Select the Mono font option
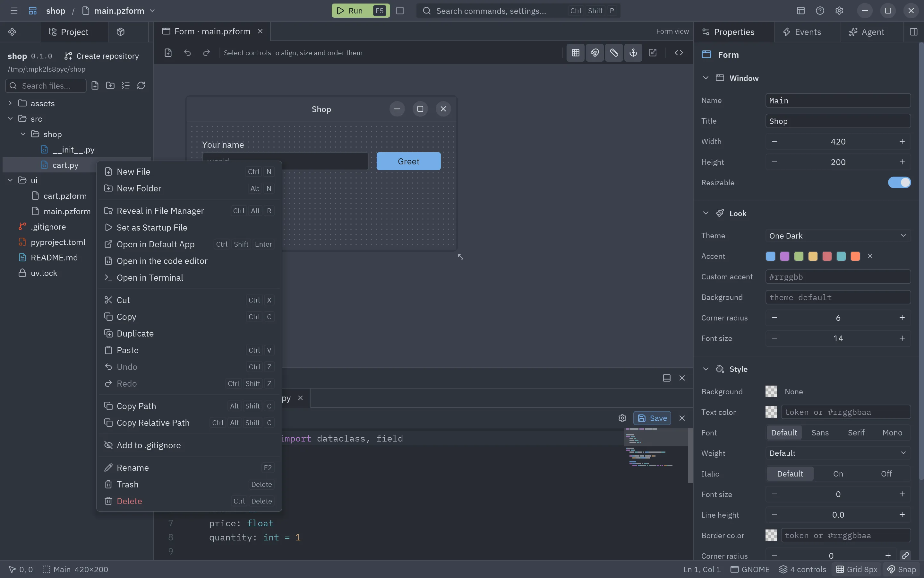This screenshot has height=578, width=924. coord(892,432)
